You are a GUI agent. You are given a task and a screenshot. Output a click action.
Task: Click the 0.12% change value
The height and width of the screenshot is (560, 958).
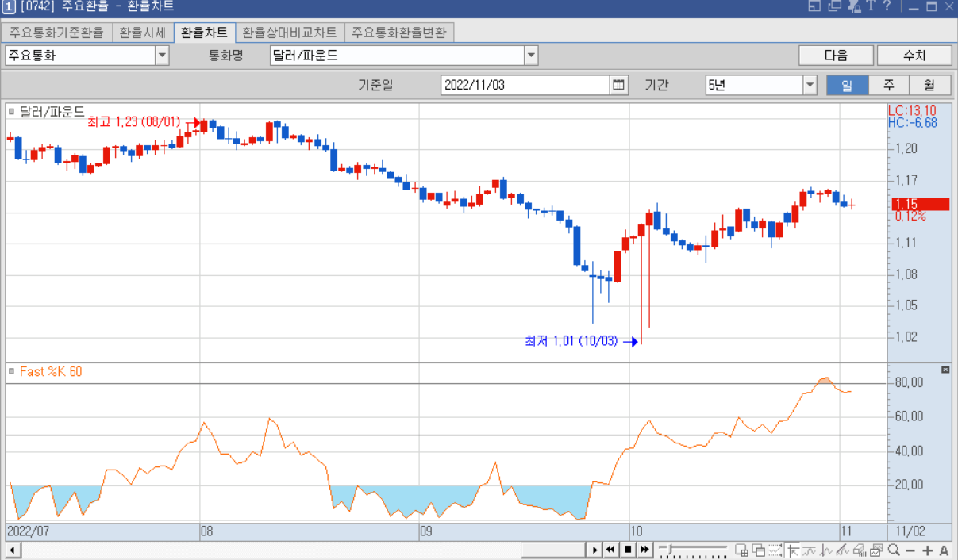tap(910, 216)
